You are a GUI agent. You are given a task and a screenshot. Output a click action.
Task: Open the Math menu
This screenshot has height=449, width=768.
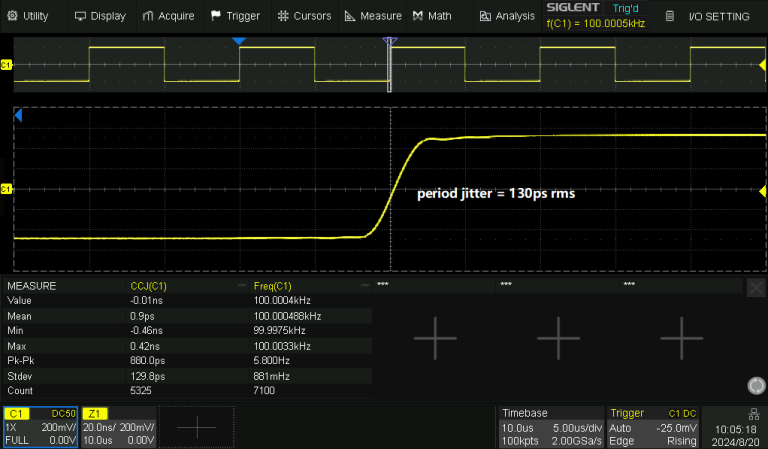pyautogui.click(x=432, y=16)
